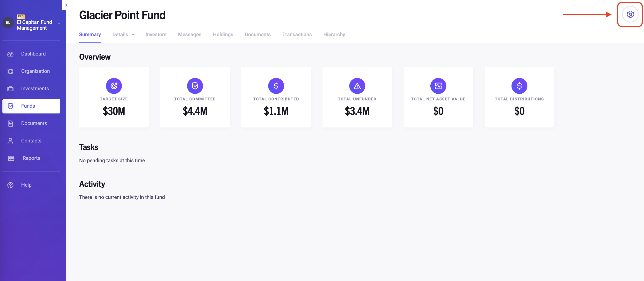Click the Documents page icon in sidebar
This screenshot has width=644, height=281.
[x=10, y=124]
